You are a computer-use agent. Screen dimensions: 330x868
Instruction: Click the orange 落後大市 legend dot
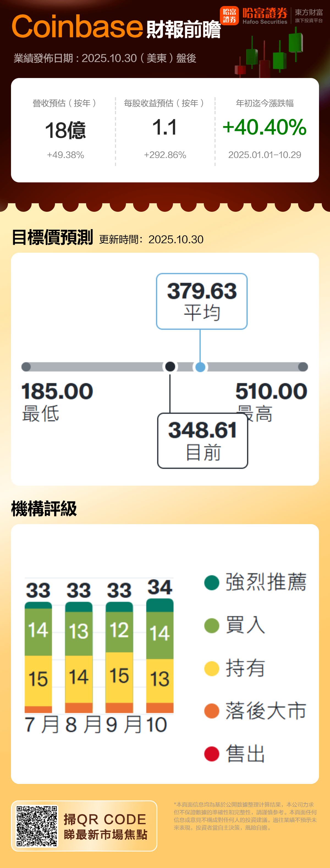211,711
